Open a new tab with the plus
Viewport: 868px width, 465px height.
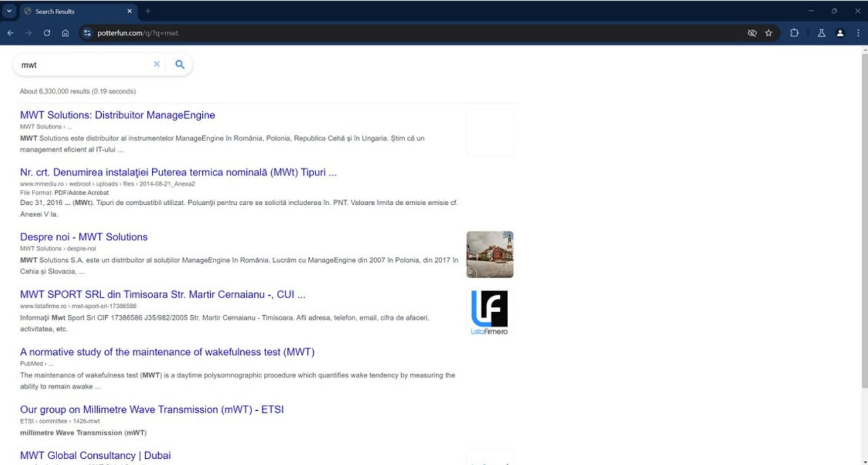[x=147, y=11]
